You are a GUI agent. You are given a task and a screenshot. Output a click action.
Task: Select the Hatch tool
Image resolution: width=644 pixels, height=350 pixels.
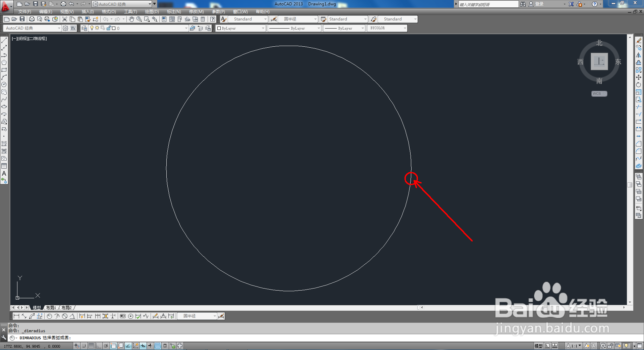(4, 144)
